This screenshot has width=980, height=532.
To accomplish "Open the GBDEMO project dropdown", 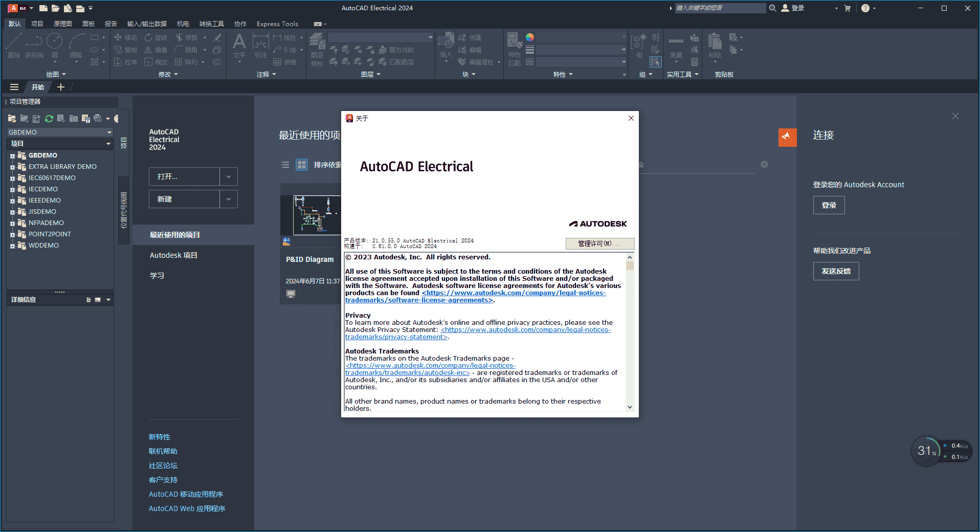I will (x=109, y=132).
